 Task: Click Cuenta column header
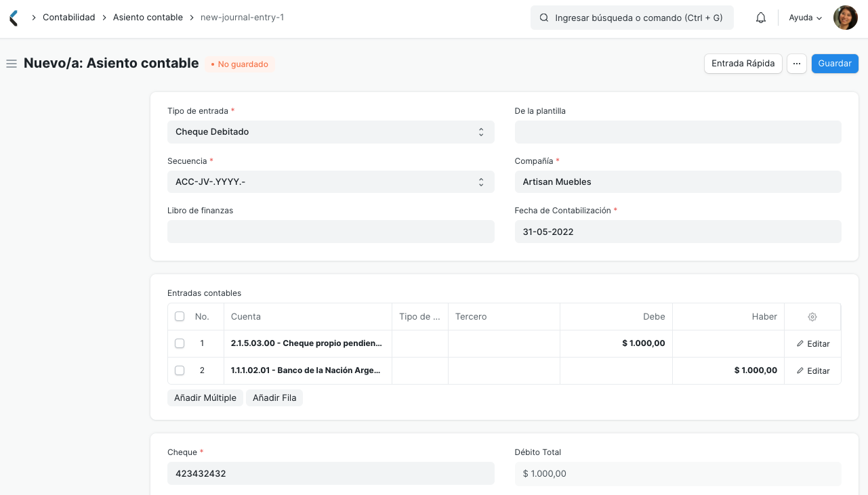308,316
